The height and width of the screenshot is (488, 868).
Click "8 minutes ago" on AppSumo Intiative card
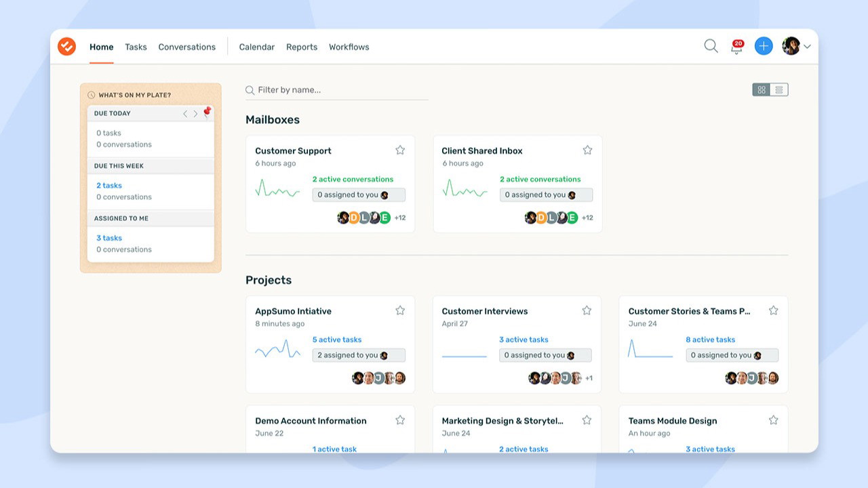[x=280, y=324]
